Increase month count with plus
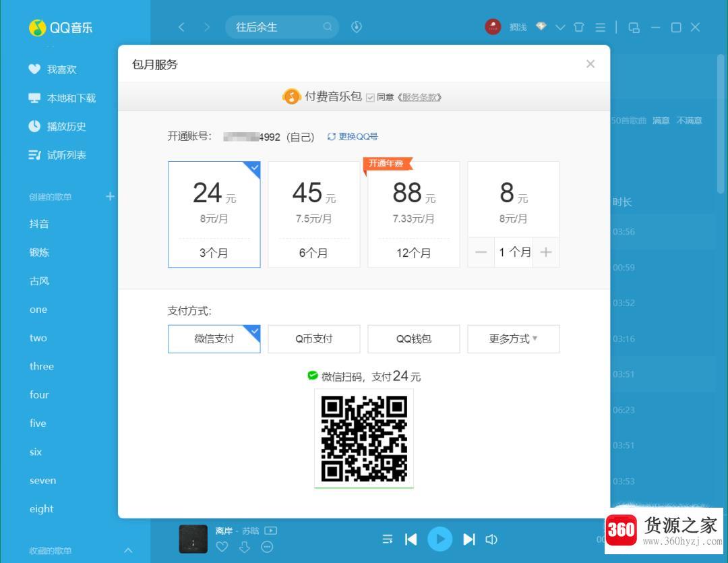Screen dimensions: 728x563 tap(547, 252)
